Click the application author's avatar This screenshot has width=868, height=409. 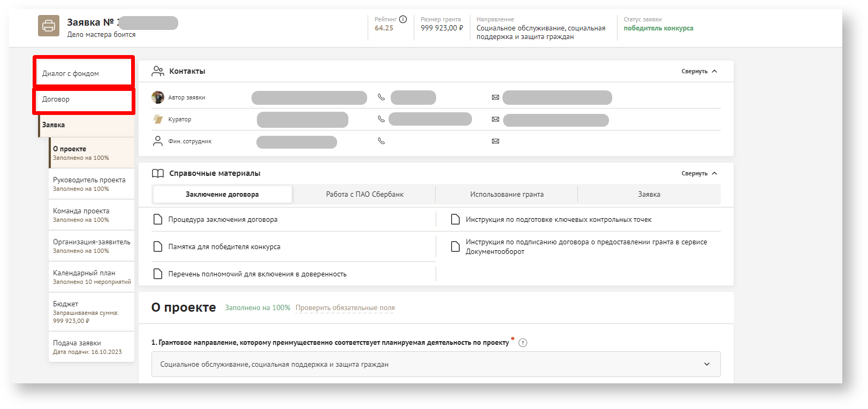click(158, 97)
